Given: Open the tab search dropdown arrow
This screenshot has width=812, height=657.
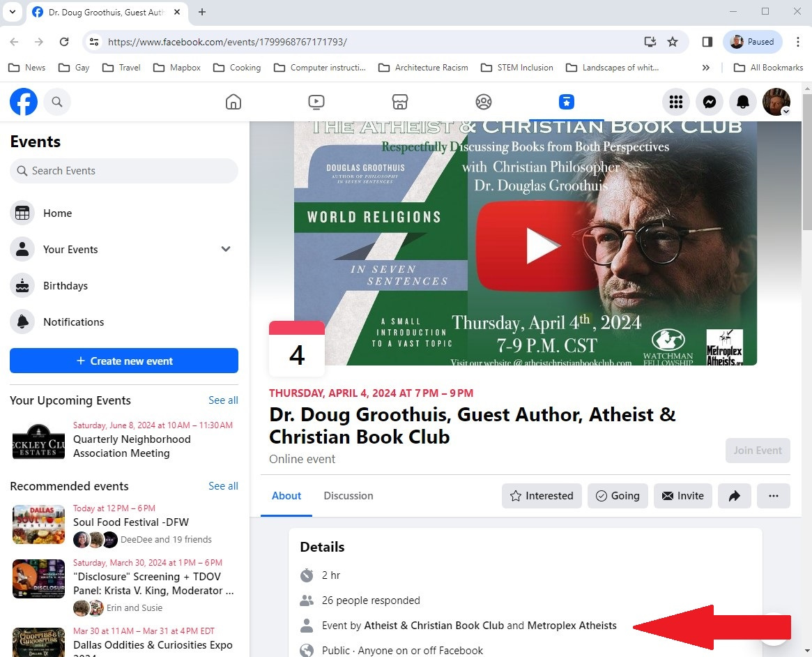Looking at the screenshot, I should coord(13,12).
